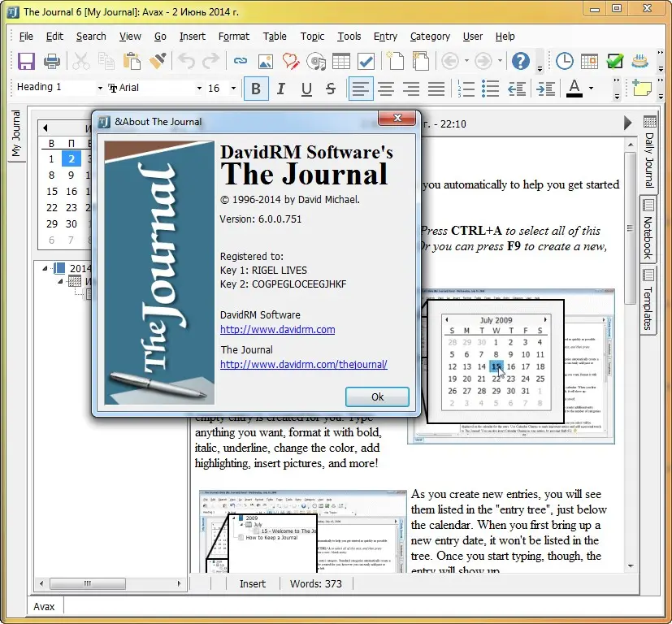Click the music disc media icon
Screen dimensions: 672x624
click(316, 61)
